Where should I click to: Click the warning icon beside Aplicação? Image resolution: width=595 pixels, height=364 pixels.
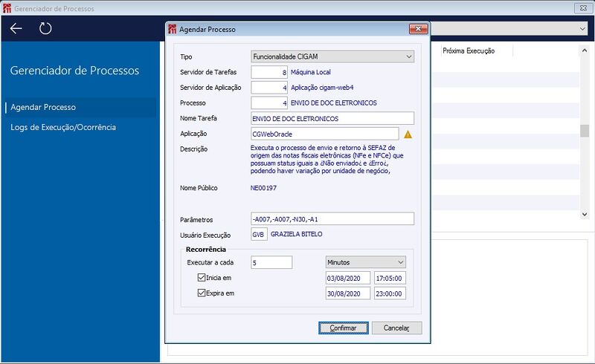click(408, 134)
